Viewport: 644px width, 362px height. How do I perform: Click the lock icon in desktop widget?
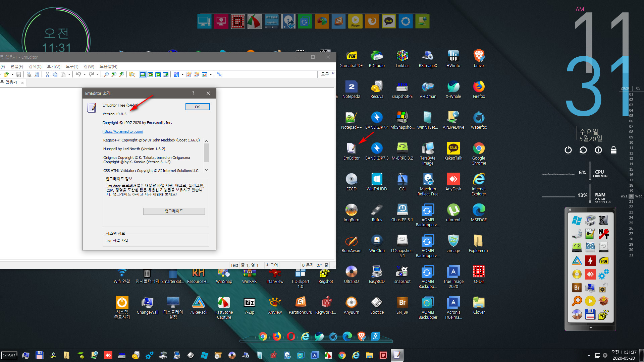[x=613, y=150]
